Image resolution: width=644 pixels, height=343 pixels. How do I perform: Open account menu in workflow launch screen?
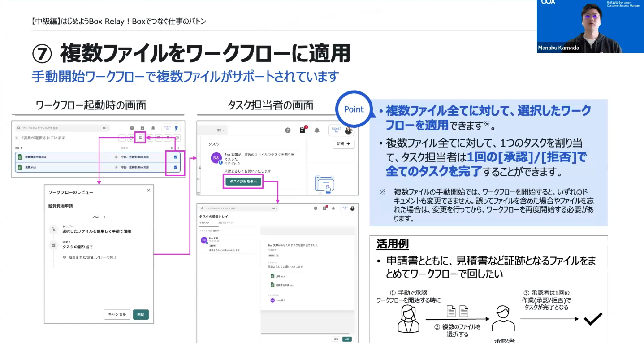point(171,128)
